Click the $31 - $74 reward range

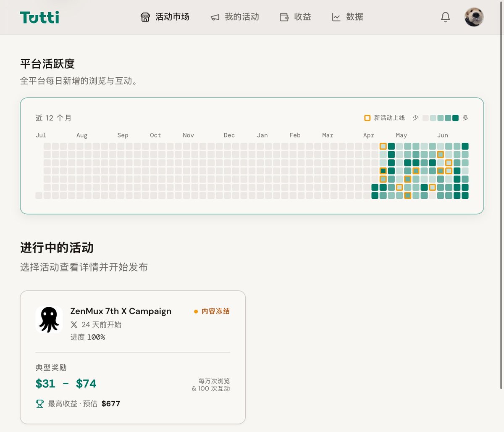tap(66, 384)
